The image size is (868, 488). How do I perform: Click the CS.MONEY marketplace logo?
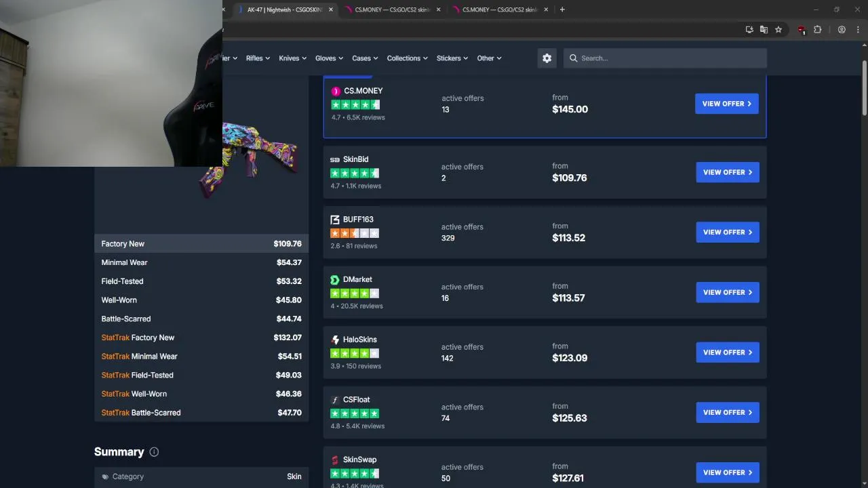tap(336, 91)
